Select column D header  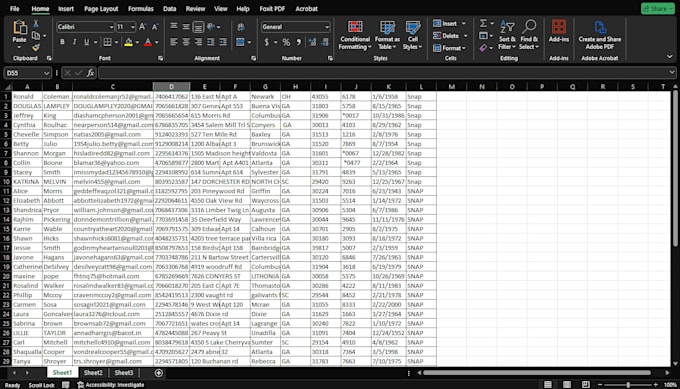pyautogui.click(x=171, y=87)
